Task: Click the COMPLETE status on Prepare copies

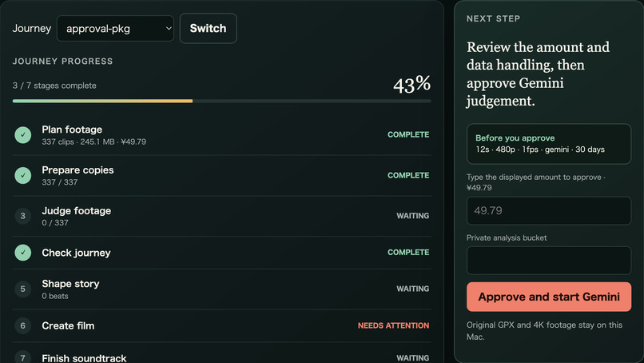Action: click(408, 175)
